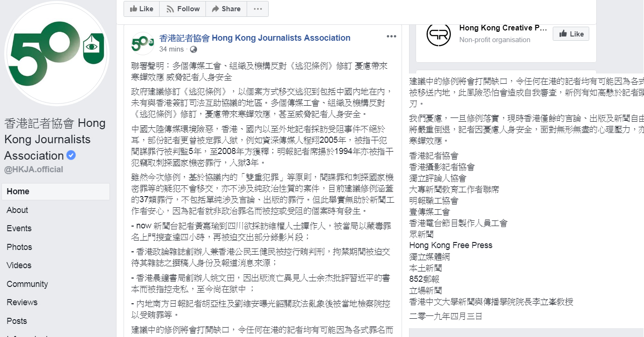The width and height of the screenshot is (644, 337).
Task: Open the Photos section in sidebar
Action: coord(19,247)
